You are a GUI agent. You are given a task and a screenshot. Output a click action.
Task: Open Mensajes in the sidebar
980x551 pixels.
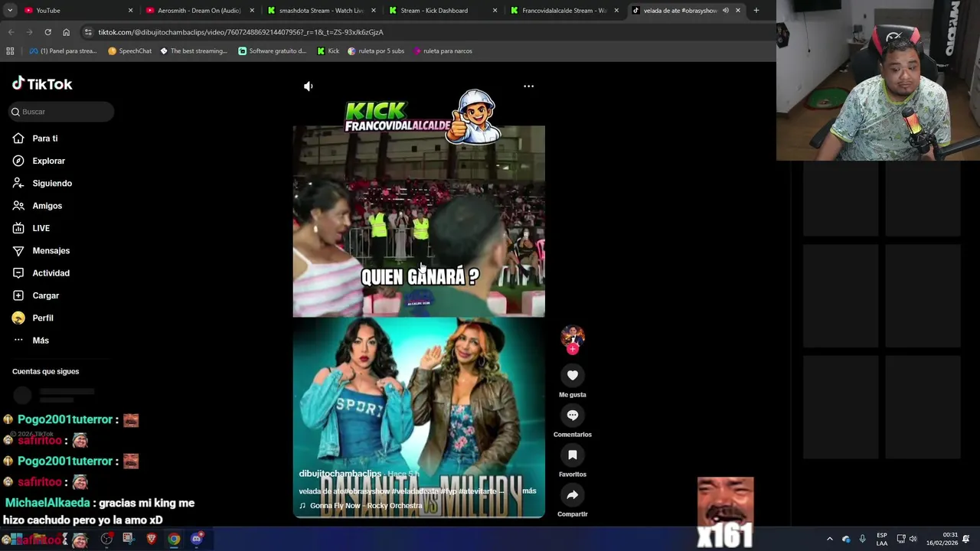(41, 251)
